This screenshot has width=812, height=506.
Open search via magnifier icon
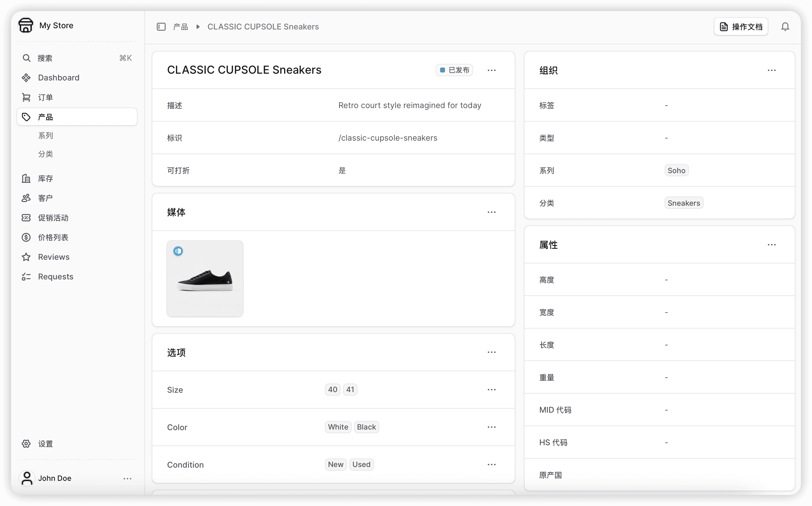point(26,58)
